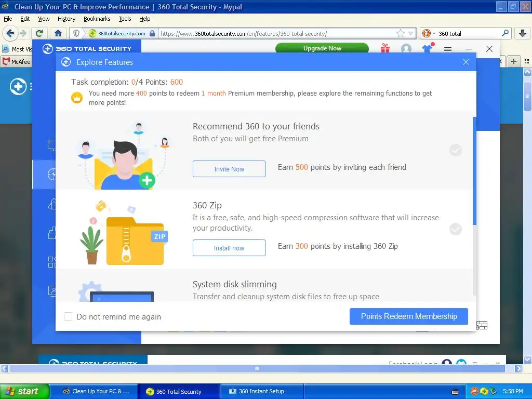Click the keyboard icon in the taskbar
532x399 pixels.
pos(455,392)
